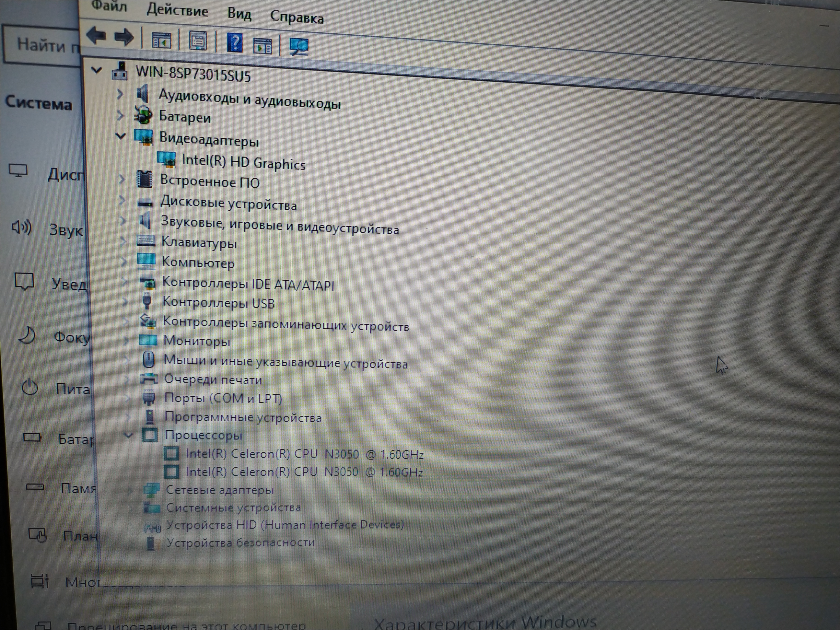The height and width of the screenshot is (630, 840).
Task: Click the Forward arrow in Device Manager toolbar
Action: point(124,37)
